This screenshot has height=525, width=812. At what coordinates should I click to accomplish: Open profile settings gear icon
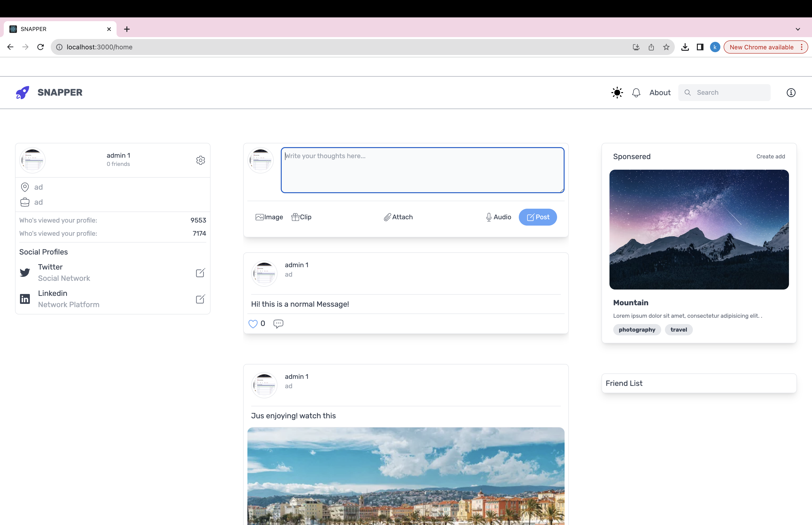pyautogui.click(x=200, y=160)
